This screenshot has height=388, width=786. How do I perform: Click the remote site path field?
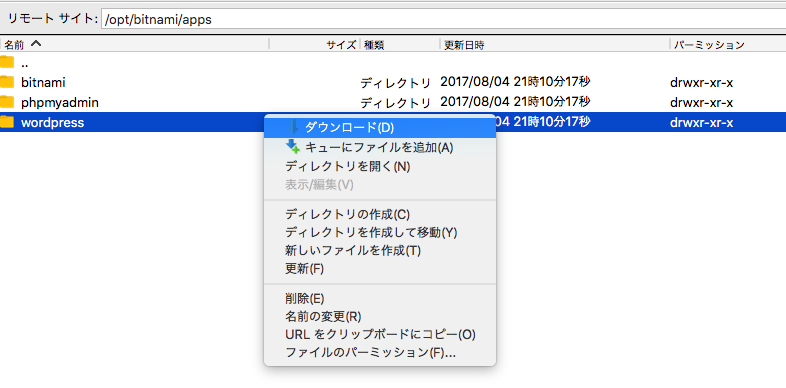coord(443,20)
